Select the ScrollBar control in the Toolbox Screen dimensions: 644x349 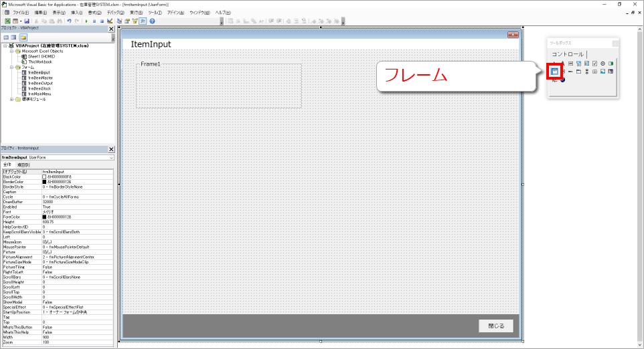587,72
